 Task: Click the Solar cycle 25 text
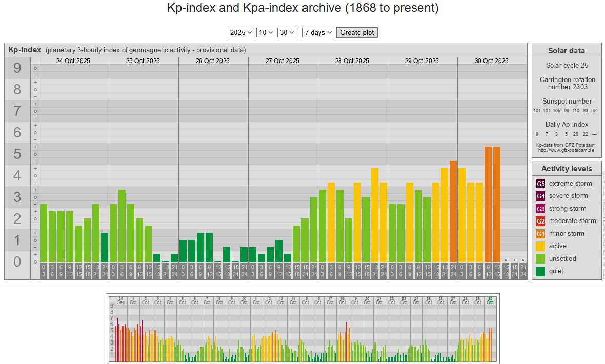[x=567, y=65]
